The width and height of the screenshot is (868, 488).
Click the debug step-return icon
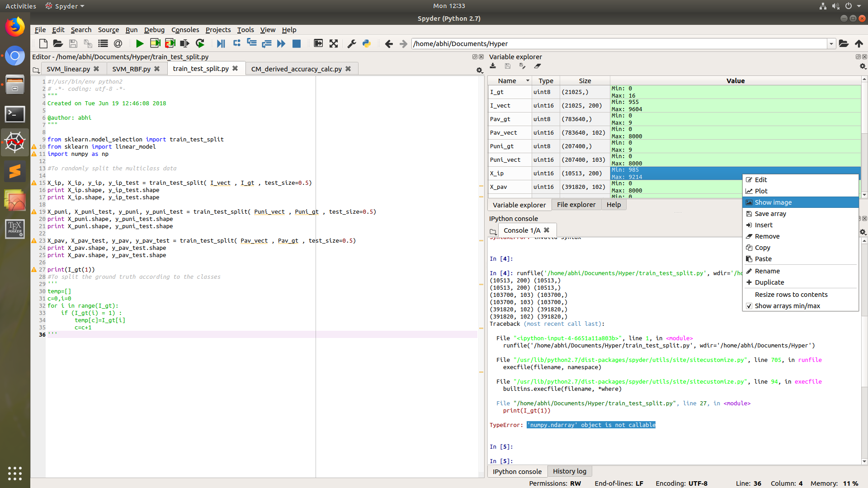267,44
